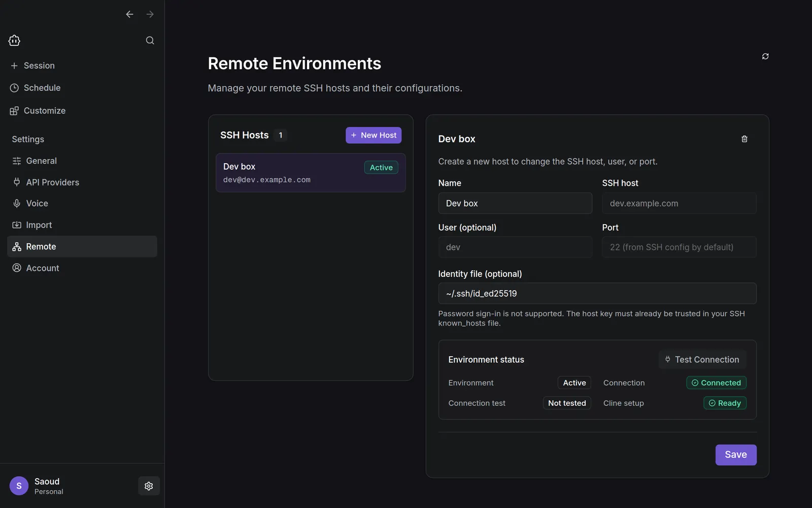
Task: Click the User (optional) field
Action: click(x=515, y=247)
